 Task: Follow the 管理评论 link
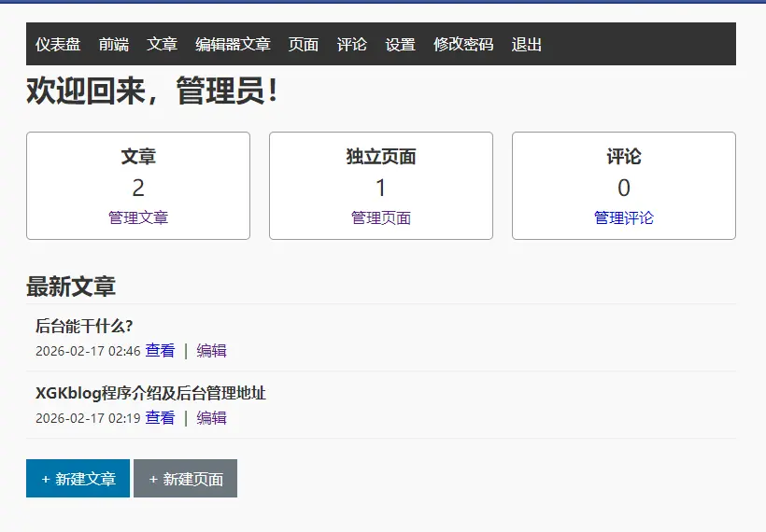[x=624, y=217]
